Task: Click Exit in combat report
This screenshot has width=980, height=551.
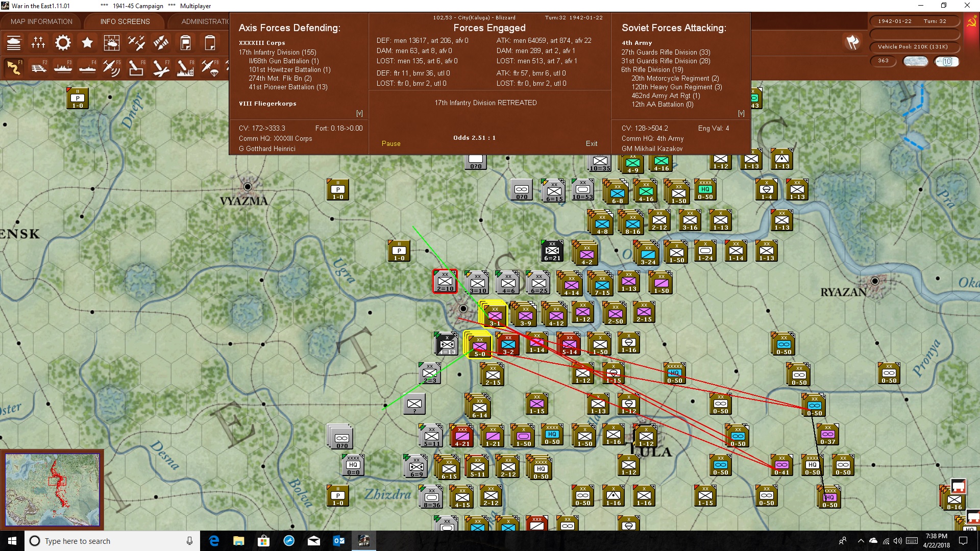Action: [x=592, y=144]
